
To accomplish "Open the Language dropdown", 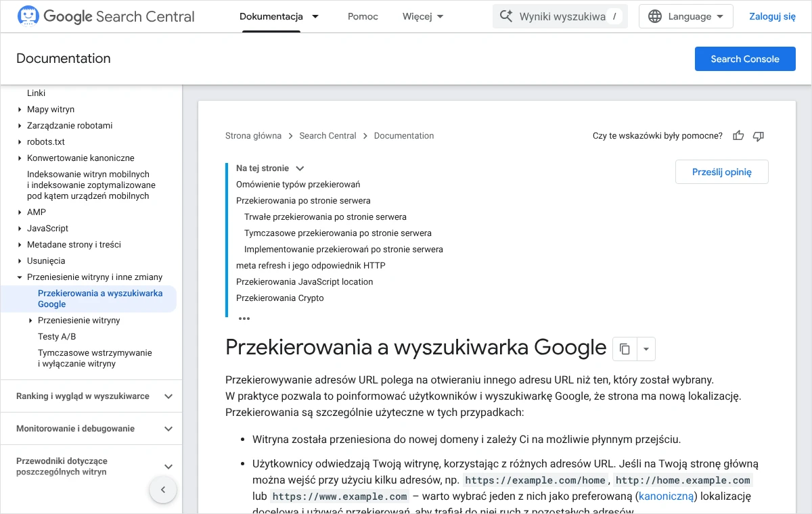I will coord(686,16).
